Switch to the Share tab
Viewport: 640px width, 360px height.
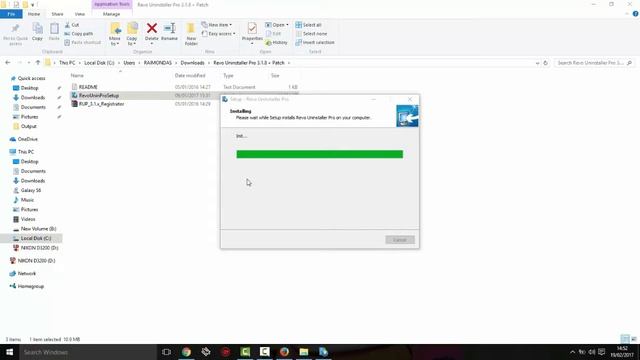pos(57,14)
